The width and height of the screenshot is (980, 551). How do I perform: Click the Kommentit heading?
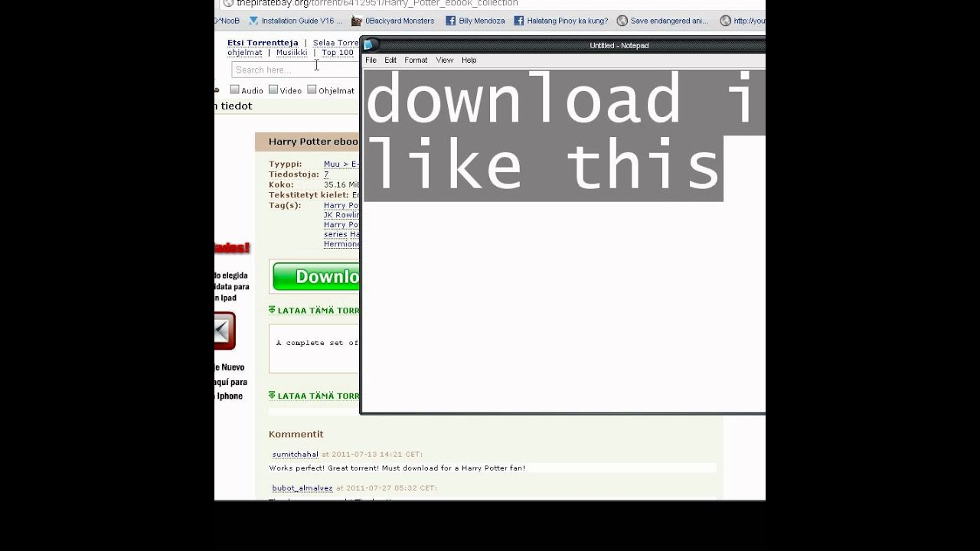[296, 434]
